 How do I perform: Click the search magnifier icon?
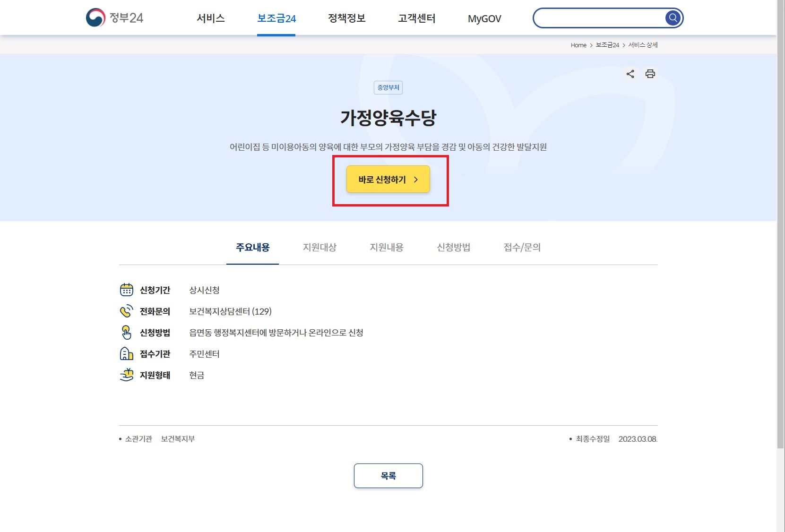(x=673, y=18)
